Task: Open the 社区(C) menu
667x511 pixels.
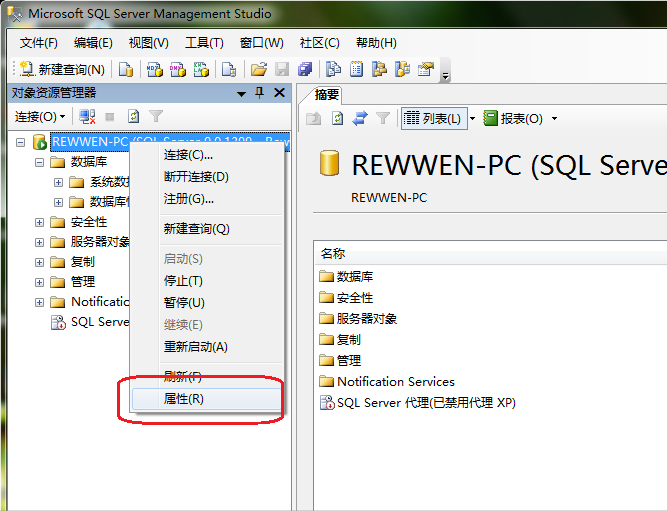Action: (319, 43)
